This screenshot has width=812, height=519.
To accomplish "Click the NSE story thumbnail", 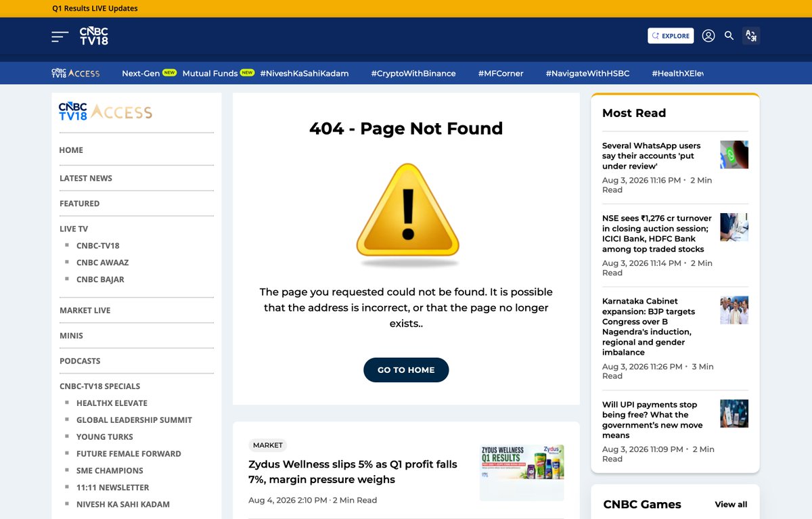I will (x=734, y=227).
